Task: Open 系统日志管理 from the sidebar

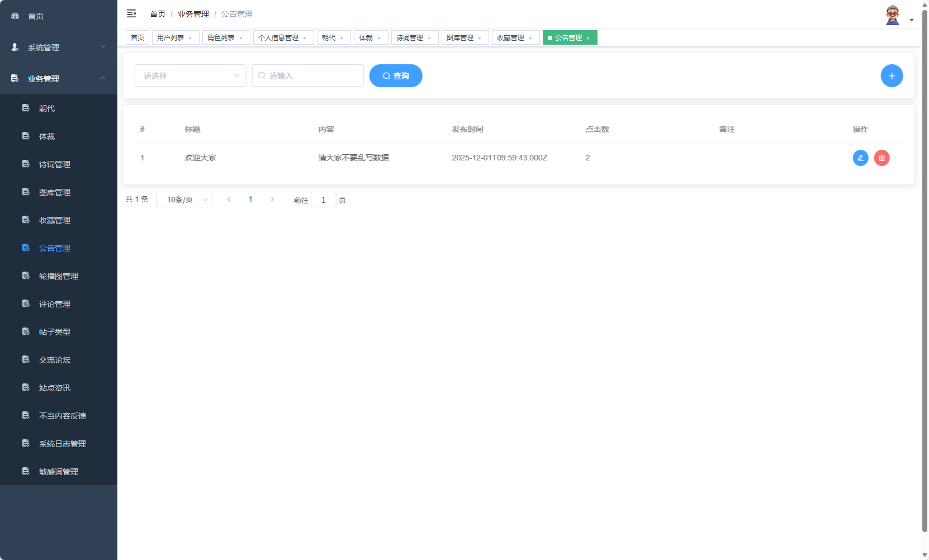Action: [62, 443]
